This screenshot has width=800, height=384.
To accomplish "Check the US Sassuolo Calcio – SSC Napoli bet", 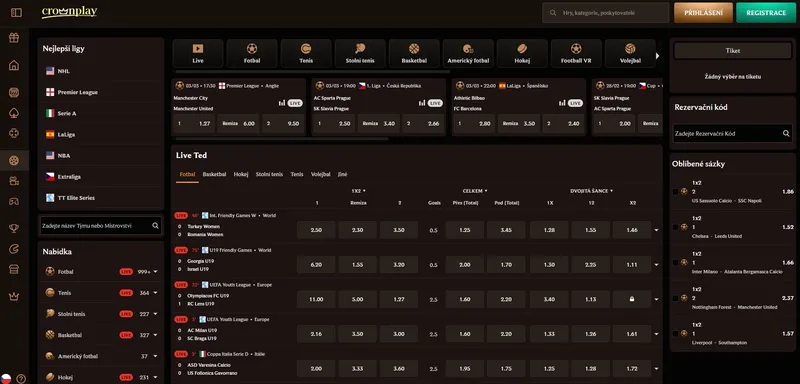I will (676, 192).
